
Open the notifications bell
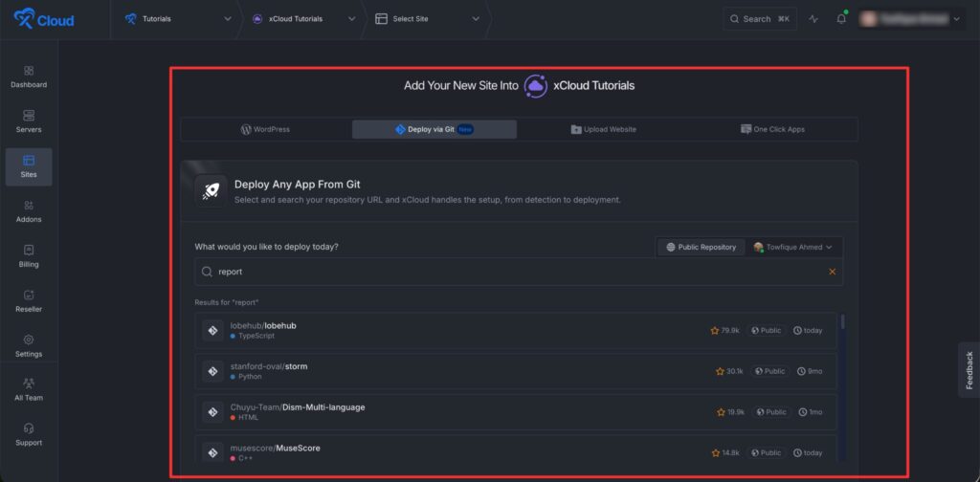click(x=841, y=19)
